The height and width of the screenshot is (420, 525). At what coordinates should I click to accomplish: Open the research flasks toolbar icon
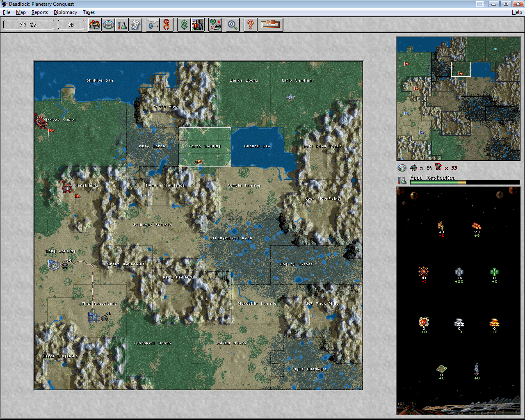tap(122, 25)
